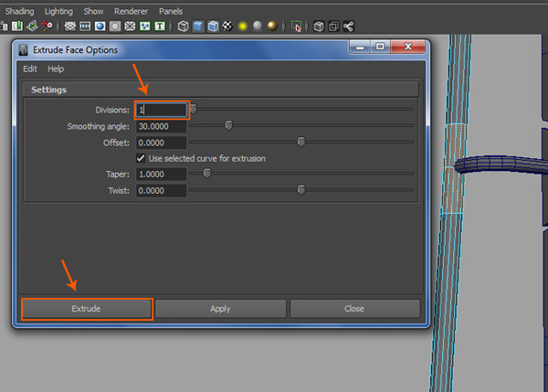Toggle the field chart icon
548x392 pixels.
click(x=130, y=26)
